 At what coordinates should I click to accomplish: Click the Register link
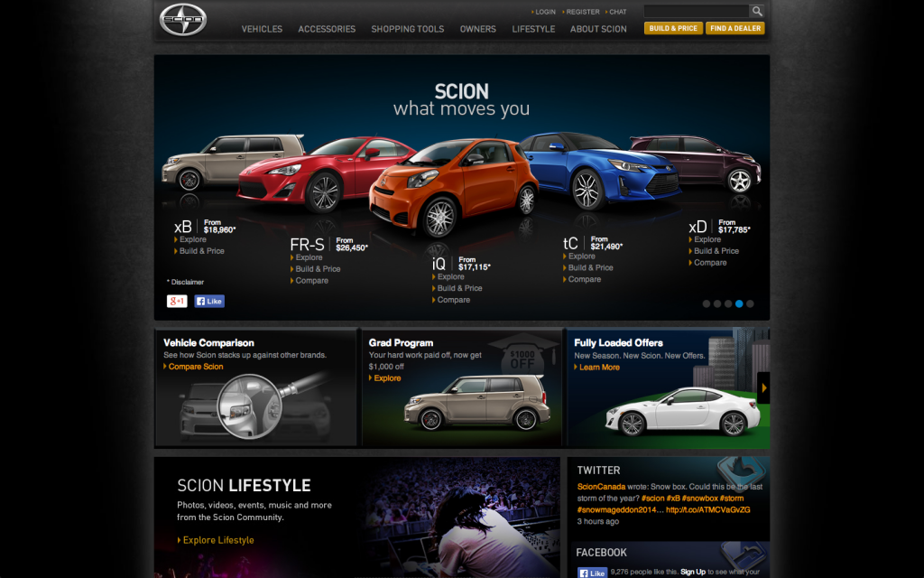click(583, 12)
